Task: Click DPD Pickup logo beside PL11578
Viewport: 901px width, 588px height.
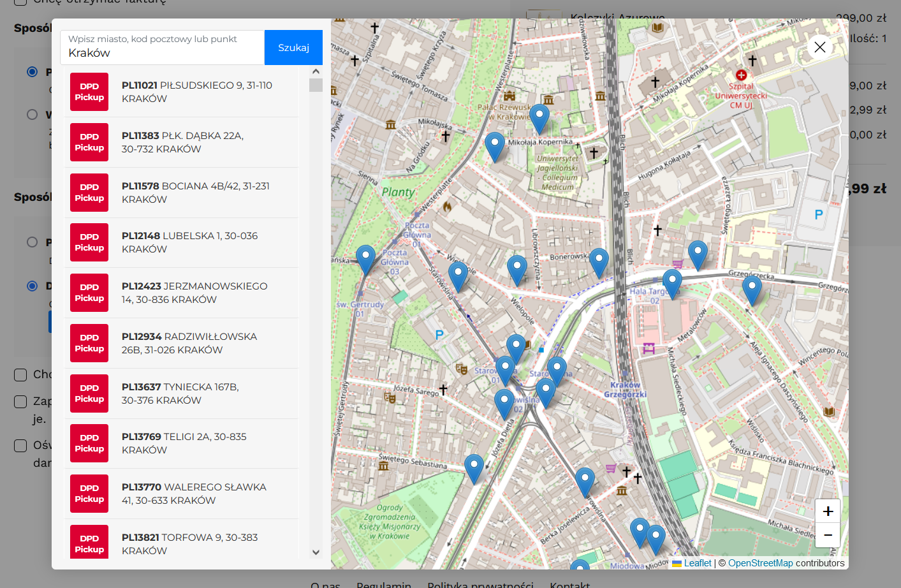Action: click(89, 193)
